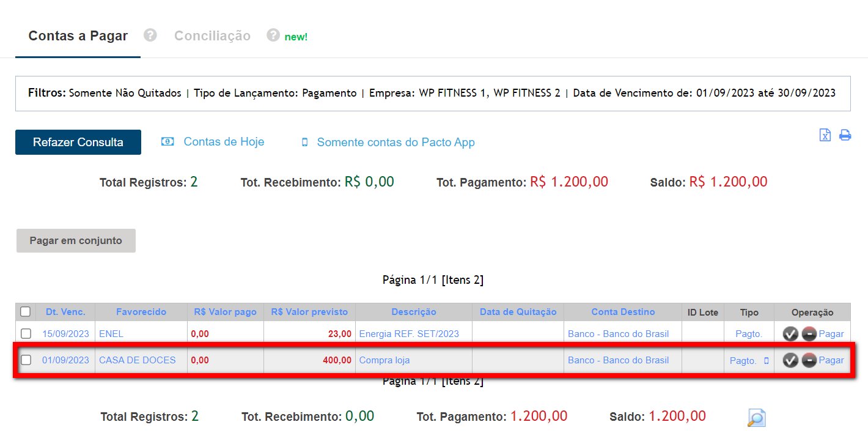Click help icon beside Contas a Pagar

[x=150, y=35]
